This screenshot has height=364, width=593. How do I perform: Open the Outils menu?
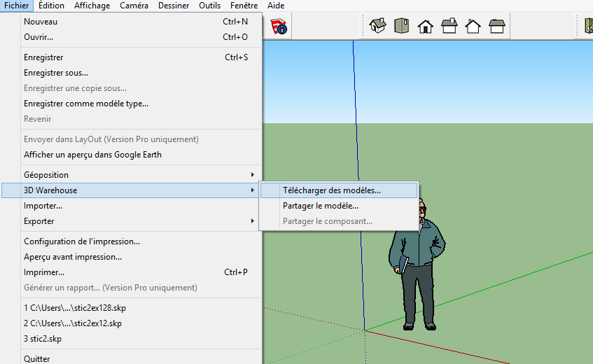(x=209, y=6)
